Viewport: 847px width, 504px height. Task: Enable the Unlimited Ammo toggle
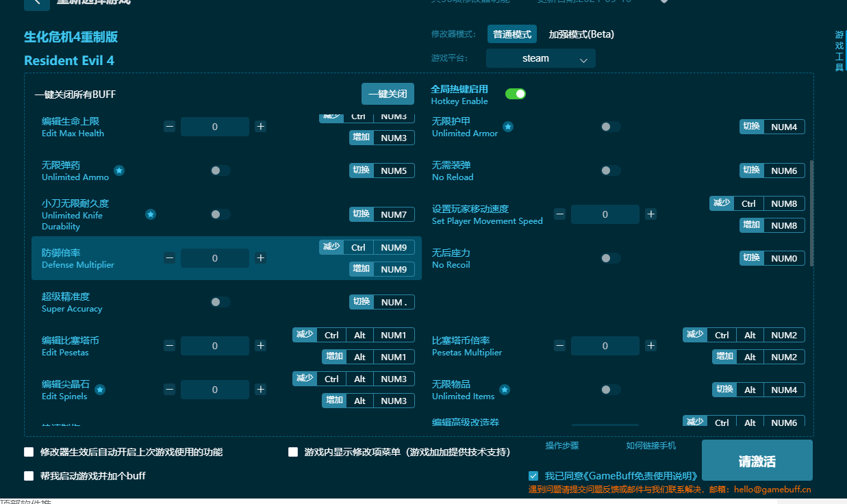coord(220,171)
